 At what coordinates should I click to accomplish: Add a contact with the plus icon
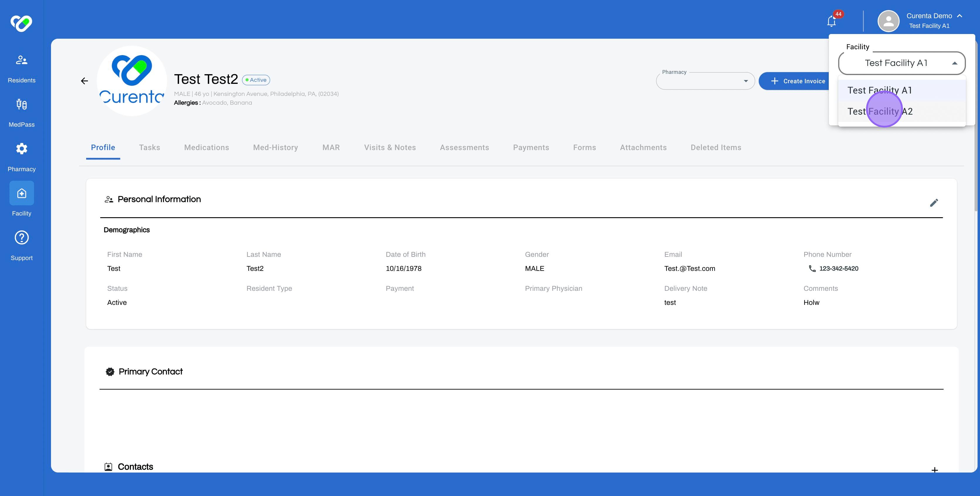pyautogui.click(x=934, y=470)
